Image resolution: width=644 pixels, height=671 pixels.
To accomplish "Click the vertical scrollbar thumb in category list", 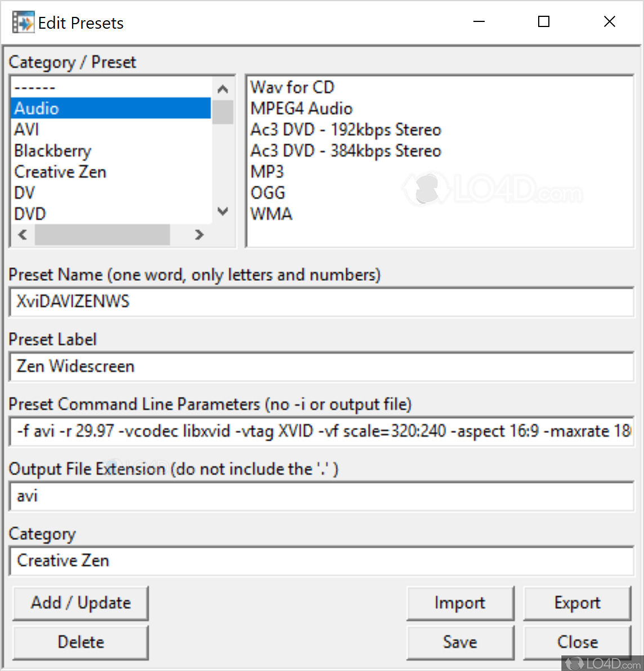I will (222, 112).
